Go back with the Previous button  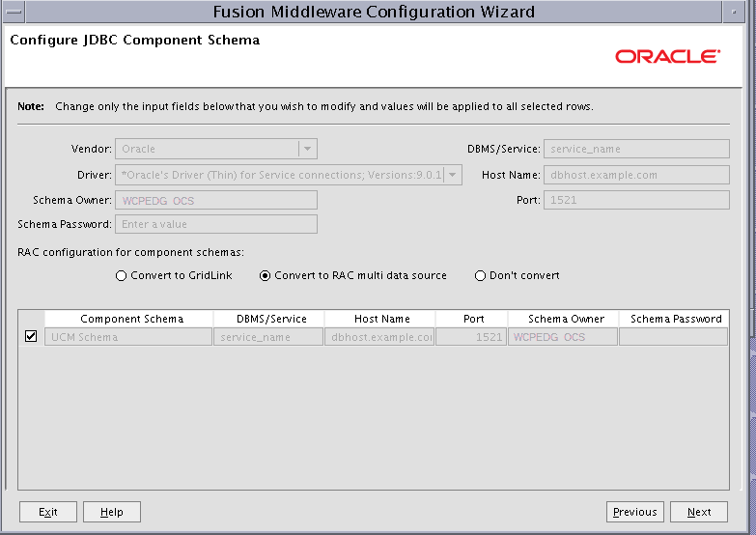(x=635, y=512)
